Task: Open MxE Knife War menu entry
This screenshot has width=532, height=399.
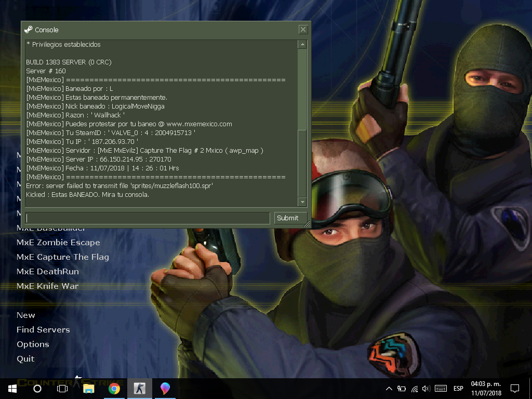Action: point(47,286)
